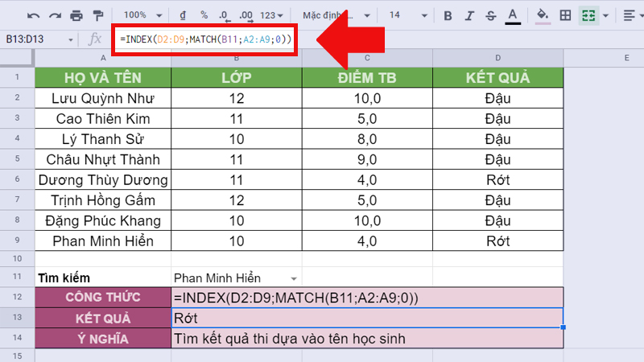
Task: Select cell Trịnh Hồng Gấm
Action: (x=103, y=200)
